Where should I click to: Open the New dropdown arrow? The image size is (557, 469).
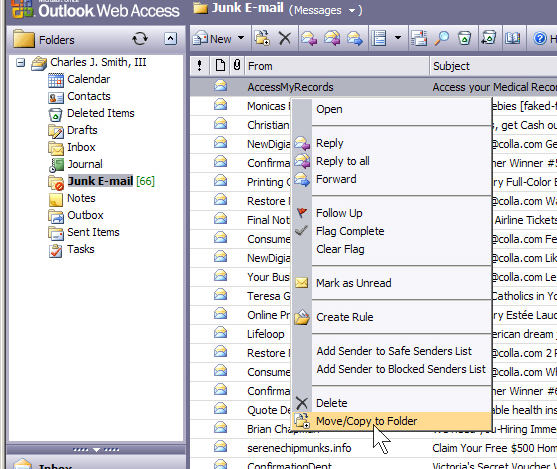241,38
